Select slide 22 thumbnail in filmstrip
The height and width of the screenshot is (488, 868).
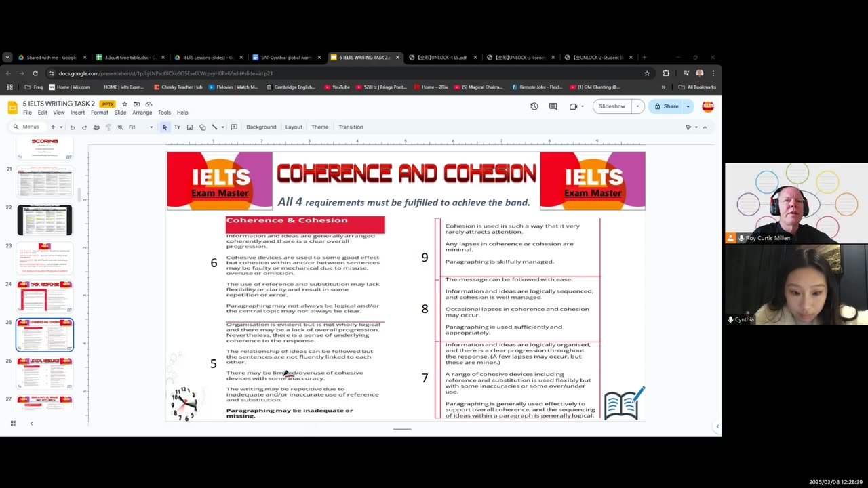click(45, 220)
